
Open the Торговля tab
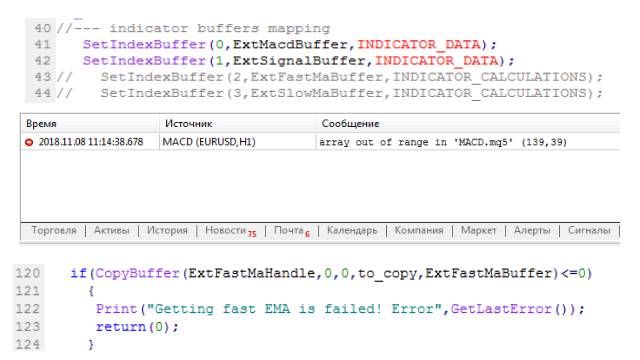click(54, 230)
